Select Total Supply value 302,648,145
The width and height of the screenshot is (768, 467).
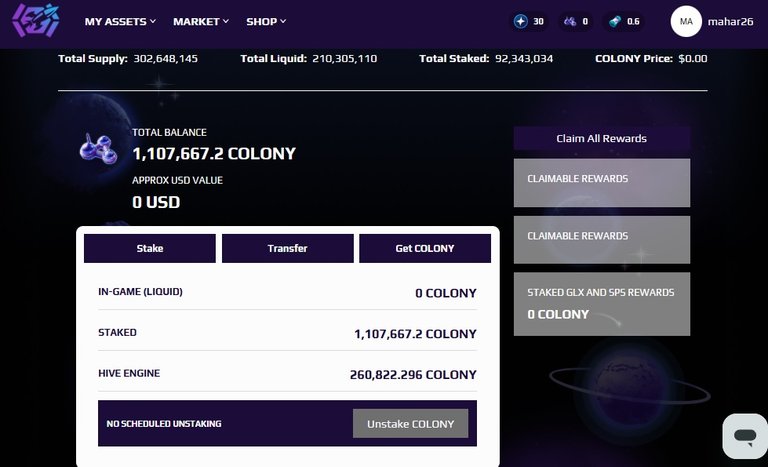pyautogui.click(x=166, y=58)
